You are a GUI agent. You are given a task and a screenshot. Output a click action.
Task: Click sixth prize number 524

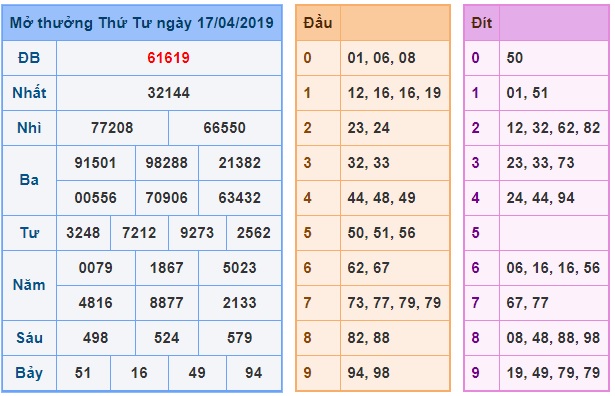coord(167,338)
